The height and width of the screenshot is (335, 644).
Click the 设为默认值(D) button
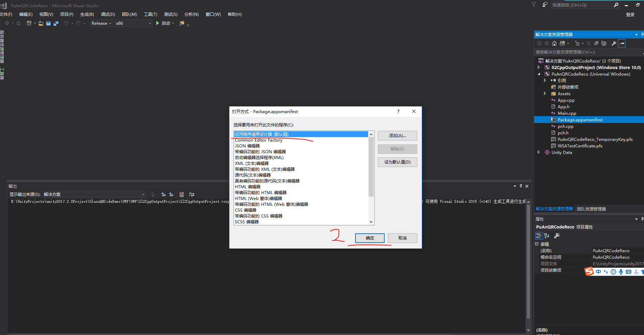397,162
